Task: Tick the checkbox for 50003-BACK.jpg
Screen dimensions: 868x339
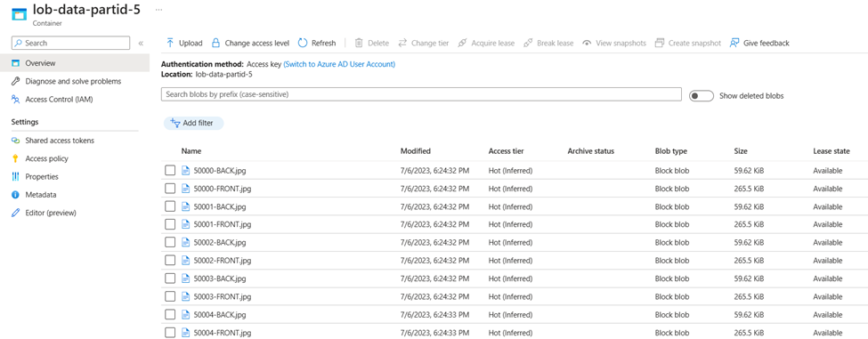Action: (x=170, y=278)
